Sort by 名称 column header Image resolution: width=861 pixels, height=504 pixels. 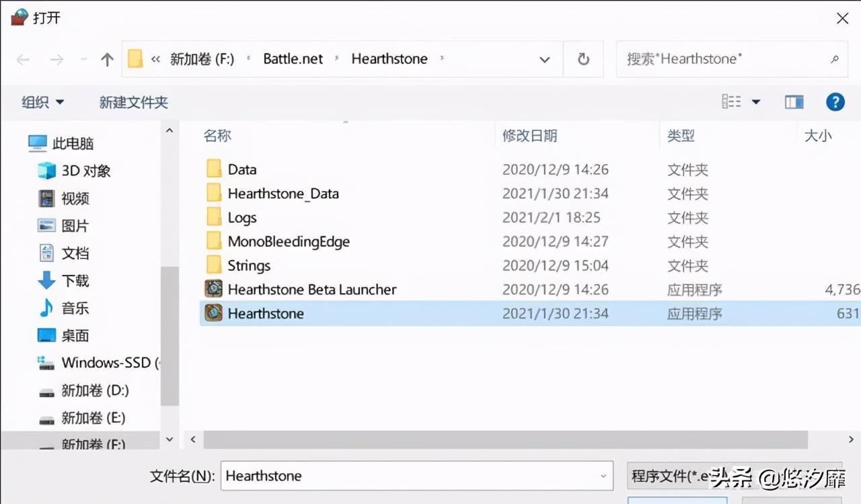217,136
